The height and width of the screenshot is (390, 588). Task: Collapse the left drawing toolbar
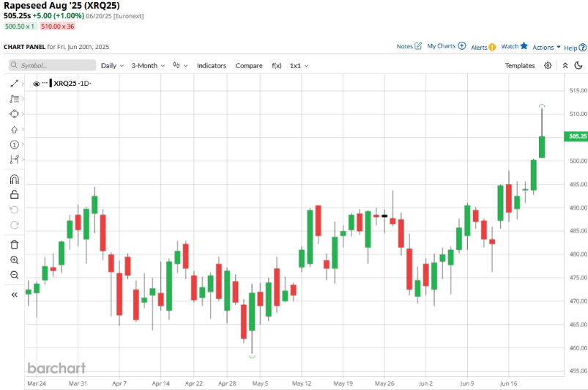14,295
